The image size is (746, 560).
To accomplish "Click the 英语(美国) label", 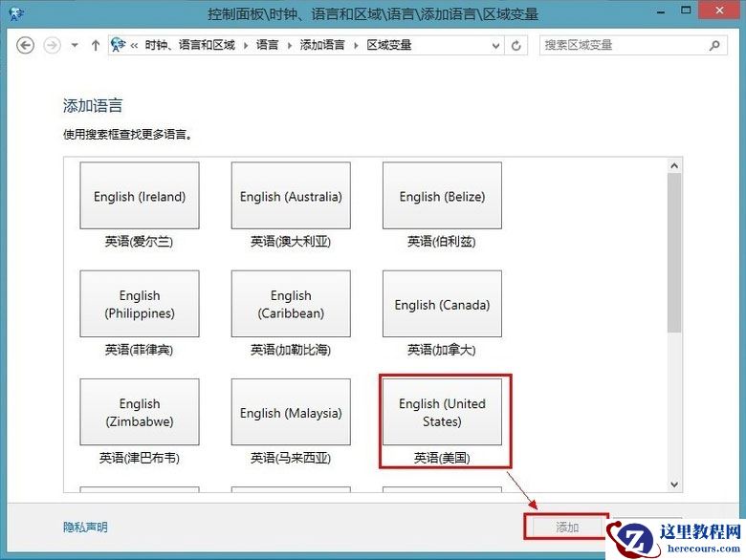I will tap(442, 458).
